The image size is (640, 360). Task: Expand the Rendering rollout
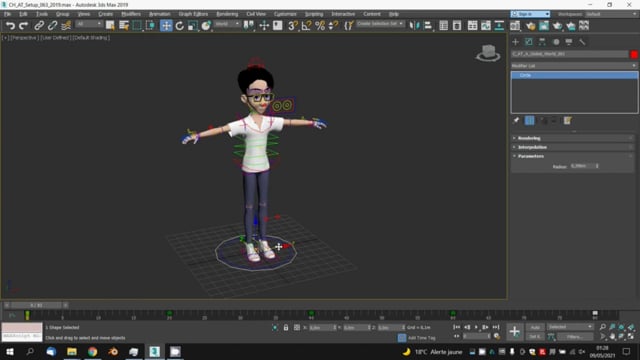click(572, 138)
